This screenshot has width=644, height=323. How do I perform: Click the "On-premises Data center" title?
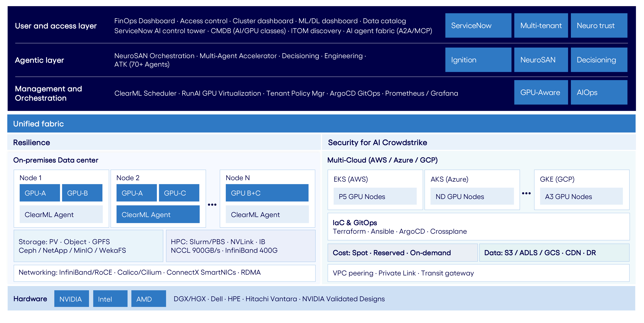click(56, 160)
